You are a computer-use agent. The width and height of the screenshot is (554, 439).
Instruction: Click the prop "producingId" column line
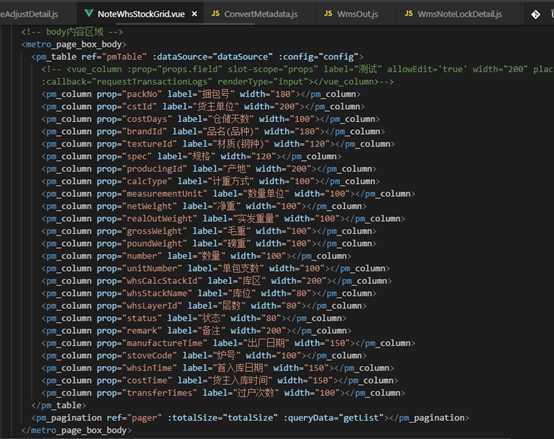209,169
